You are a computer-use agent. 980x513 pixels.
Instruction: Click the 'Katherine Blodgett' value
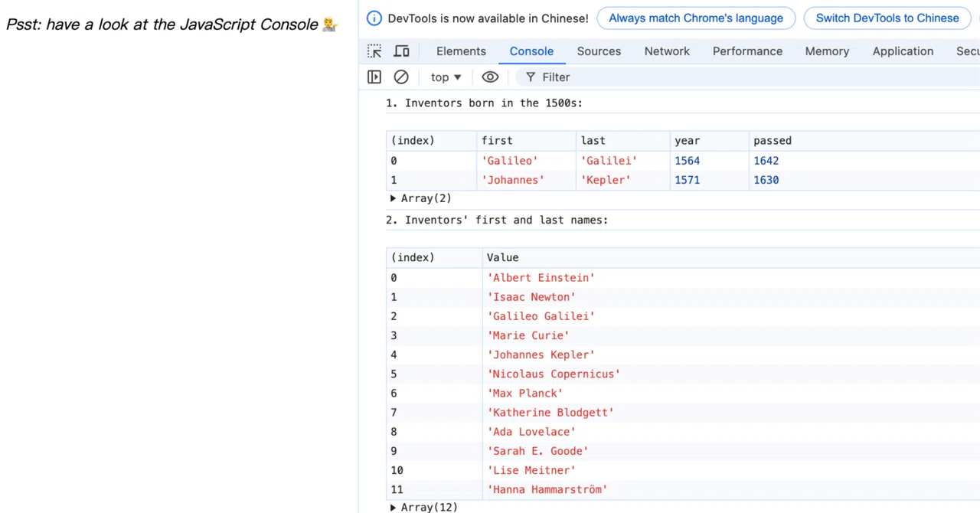pos(550,413)
